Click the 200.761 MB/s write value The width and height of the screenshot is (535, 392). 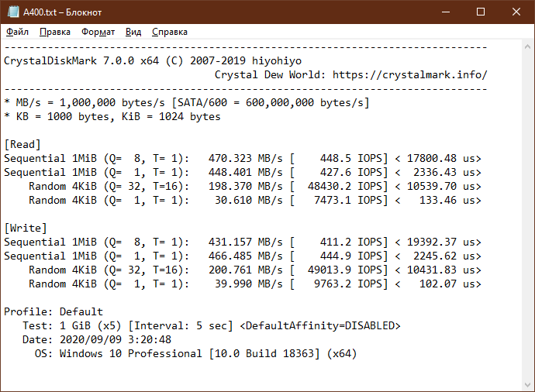pyautogui.click(x=246, y=270)
